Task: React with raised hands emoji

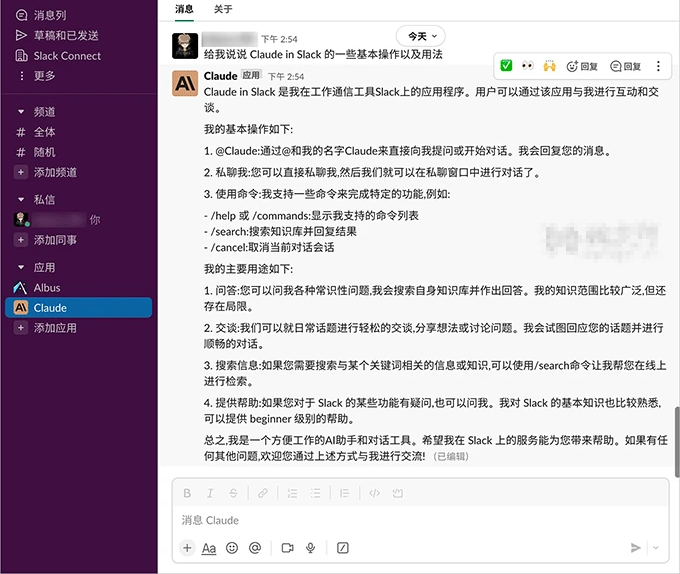Action: point(549,66)
